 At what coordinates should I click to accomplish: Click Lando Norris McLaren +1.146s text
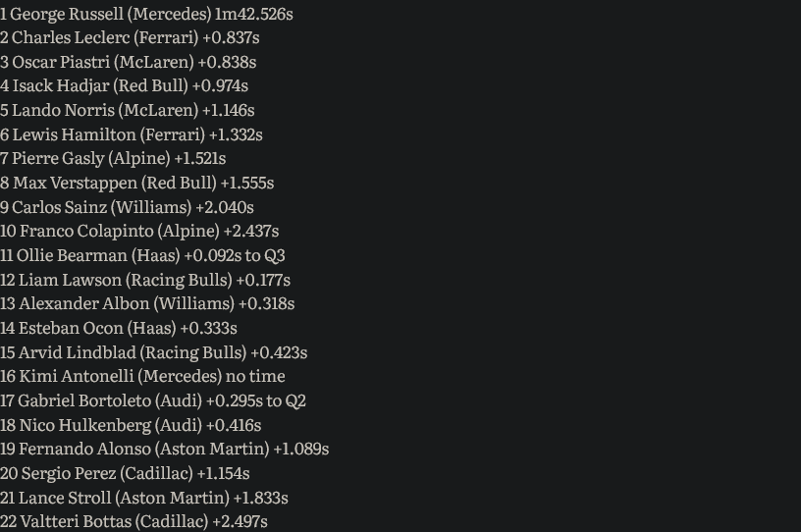point(128,110)
